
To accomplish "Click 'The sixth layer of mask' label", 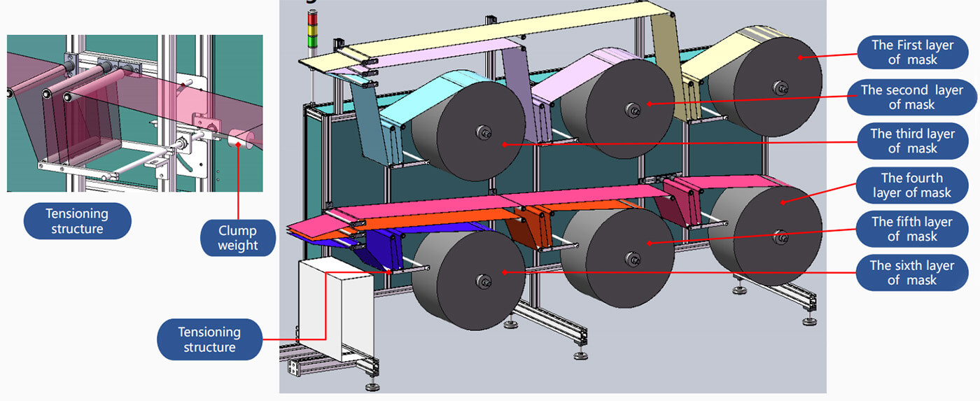I will [912, 273].
